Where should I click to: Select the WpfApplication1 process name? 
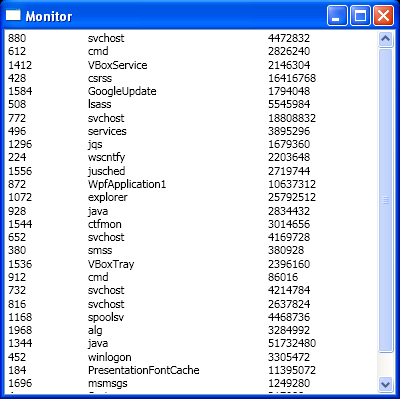pyautogui.click(x=127, y=184)
